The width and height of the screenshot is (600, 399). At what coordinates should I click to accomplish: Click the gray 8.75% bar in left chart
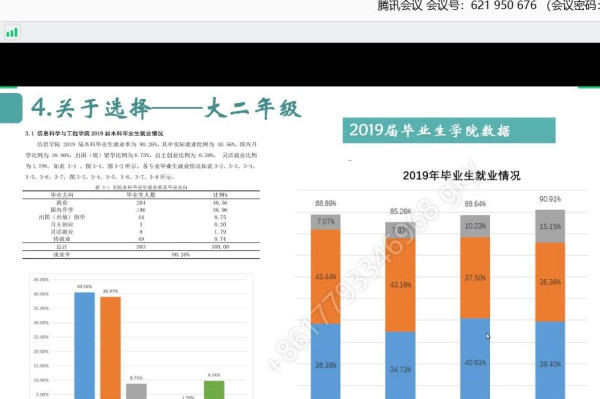point(136,391)
